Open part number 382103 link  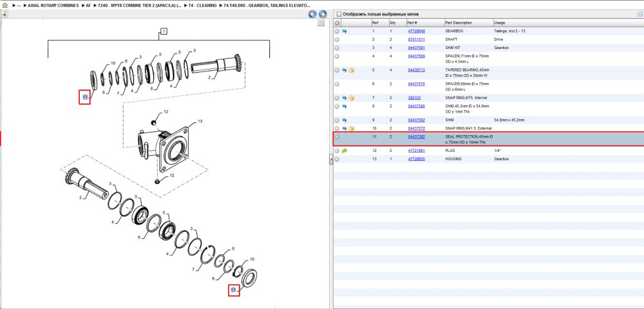(x=414, y=98)
